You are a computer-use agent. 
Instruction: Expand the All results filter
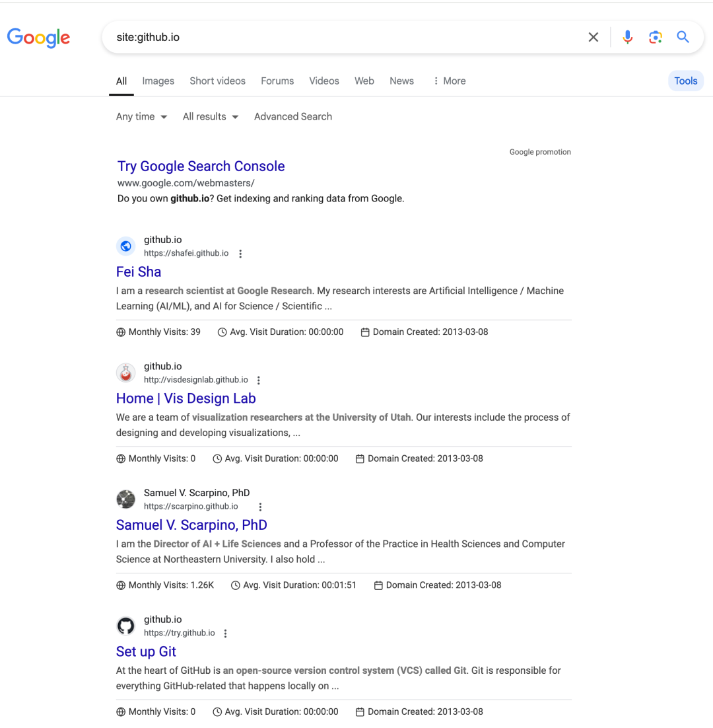click(x=211, y=116)
